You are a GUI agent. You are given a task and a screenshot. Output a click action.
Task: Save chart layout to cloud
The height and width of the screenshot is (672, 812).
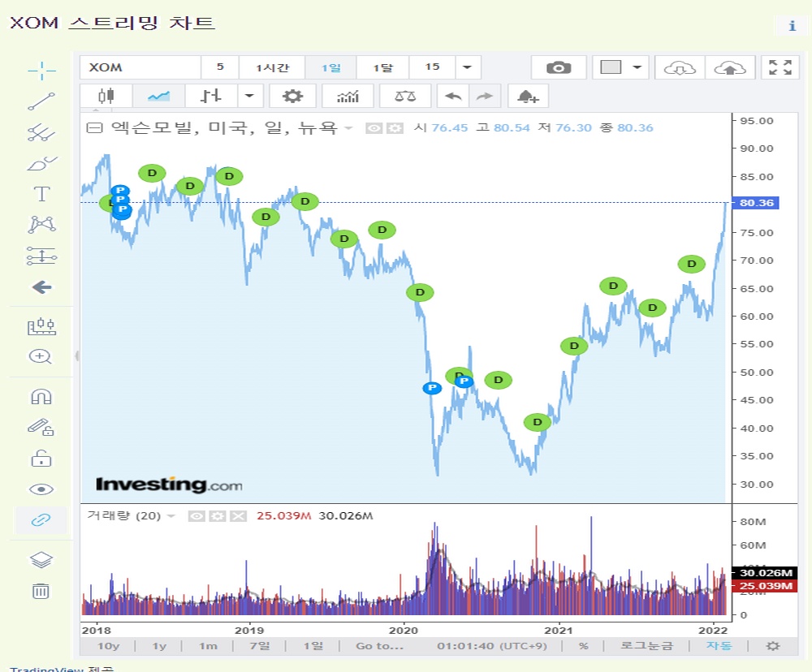[x=730, y=68]
